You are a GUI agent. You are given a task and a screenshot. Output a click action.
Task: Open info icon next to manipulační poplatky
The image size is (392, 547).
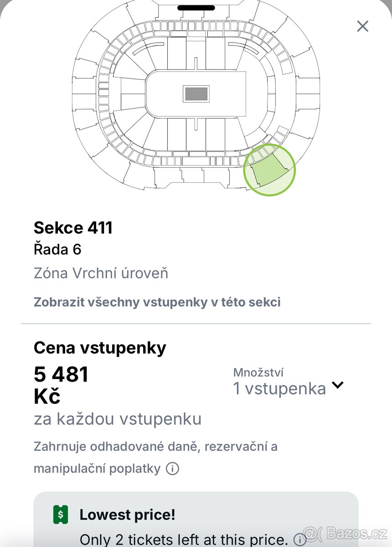(172, 469)
